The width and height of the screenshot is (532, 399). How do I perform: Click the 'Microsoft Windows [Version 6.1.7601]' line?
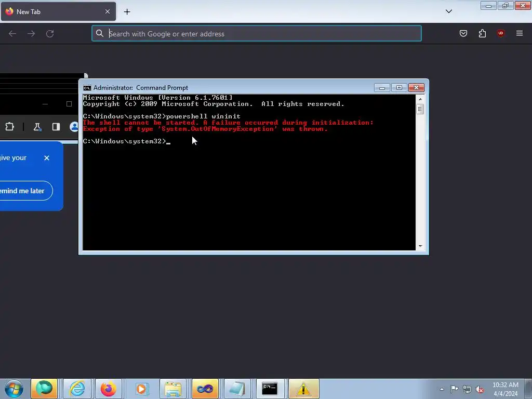coord(158,98)
